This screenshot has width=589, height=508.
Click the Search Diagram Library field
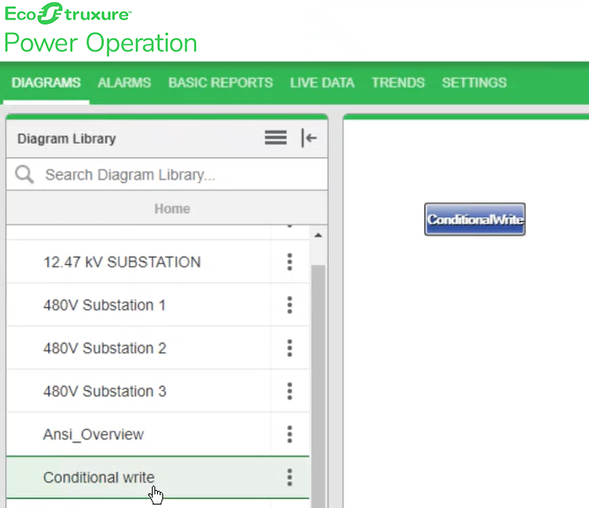point(167,175)
